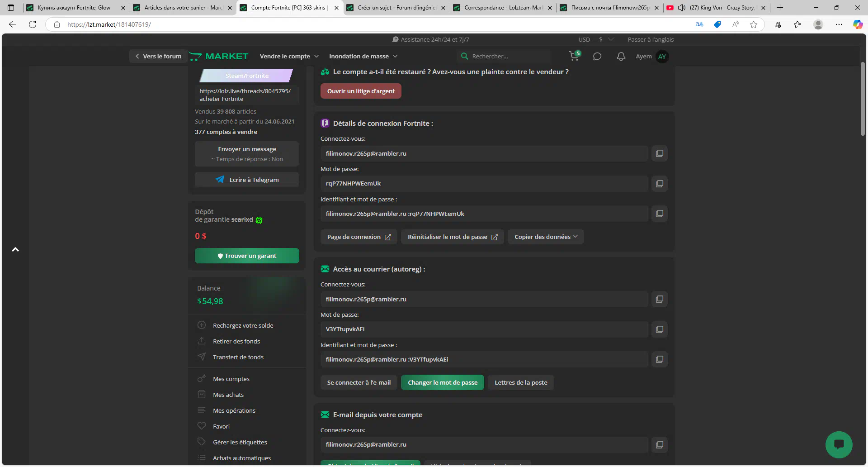Open the USD currency selector
This screenshot has height=467, width=868.
(595, 39)
